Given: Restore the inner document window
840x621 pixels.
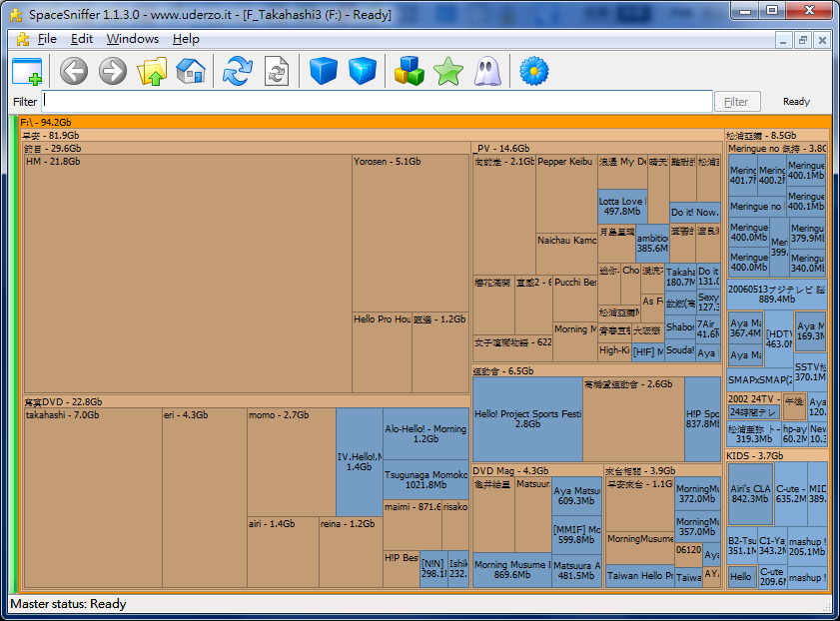Looking at the screenshot, I should click(802, 40).
